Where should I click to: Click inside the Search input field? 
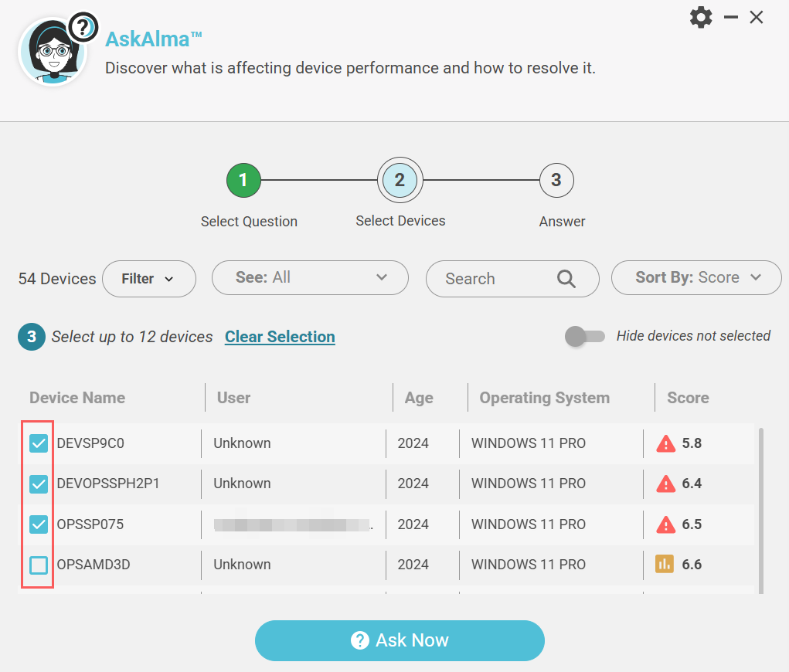point(495,279)
